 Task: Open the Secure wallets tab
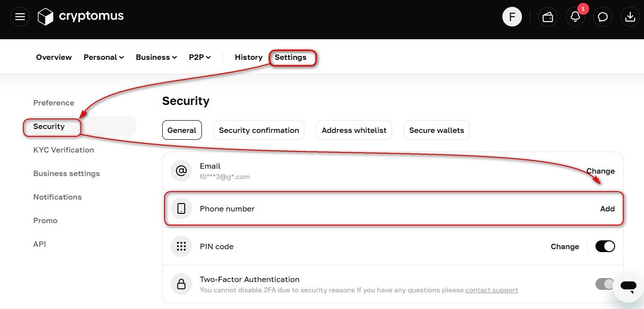point(437,130)
